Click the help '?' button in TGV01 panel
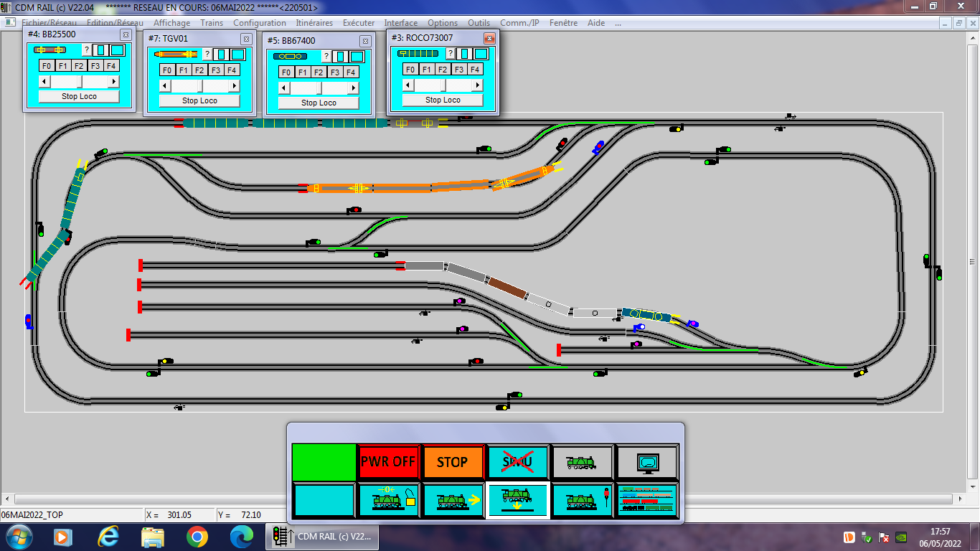This screenshot has height=551, width=980. (x=207, y=54)
